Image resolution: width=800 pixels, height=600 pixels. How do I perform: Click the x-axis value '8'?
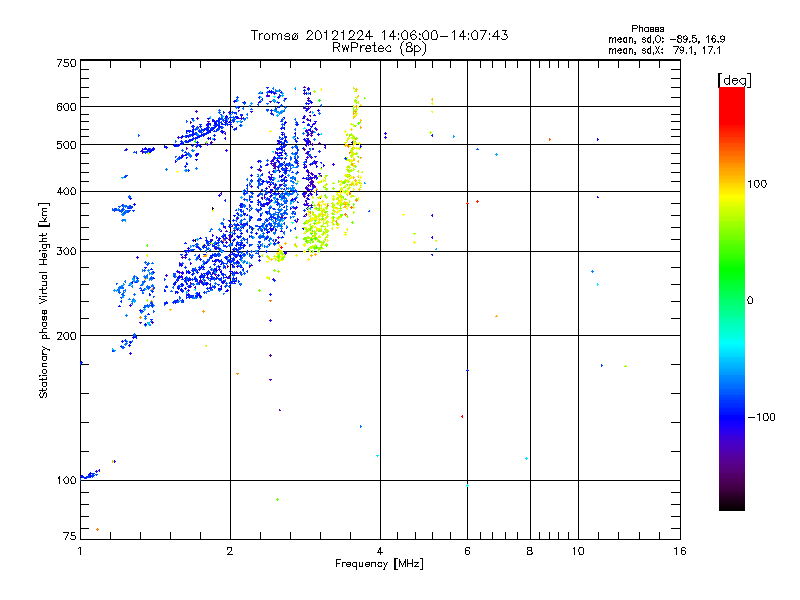point(530,551)
